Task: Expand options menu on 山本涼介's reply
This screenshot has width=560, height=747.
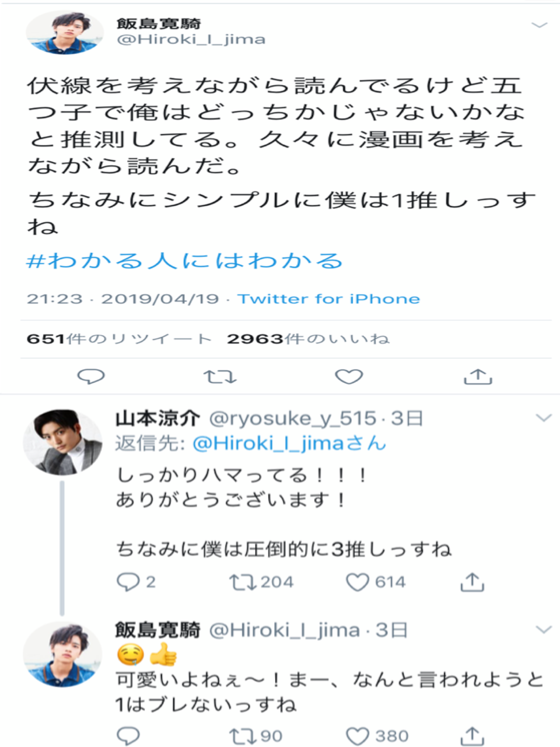Action: [x=543, y=418]
